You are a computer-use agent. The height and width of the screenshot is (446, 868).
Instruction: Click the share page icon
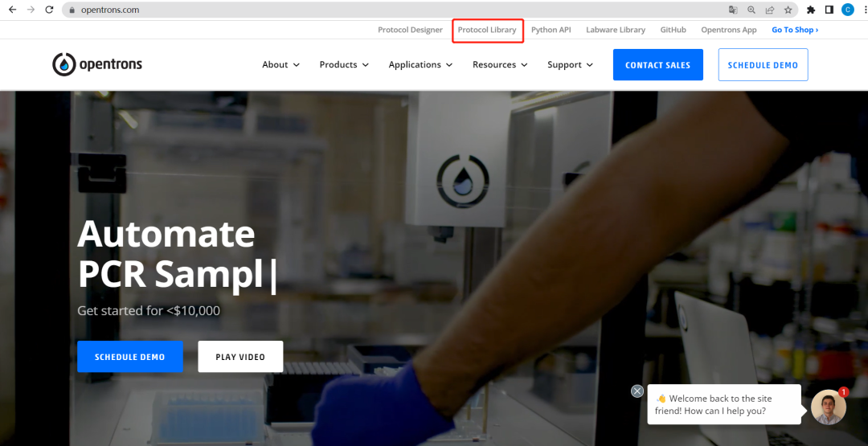click(x=769, y=10)
